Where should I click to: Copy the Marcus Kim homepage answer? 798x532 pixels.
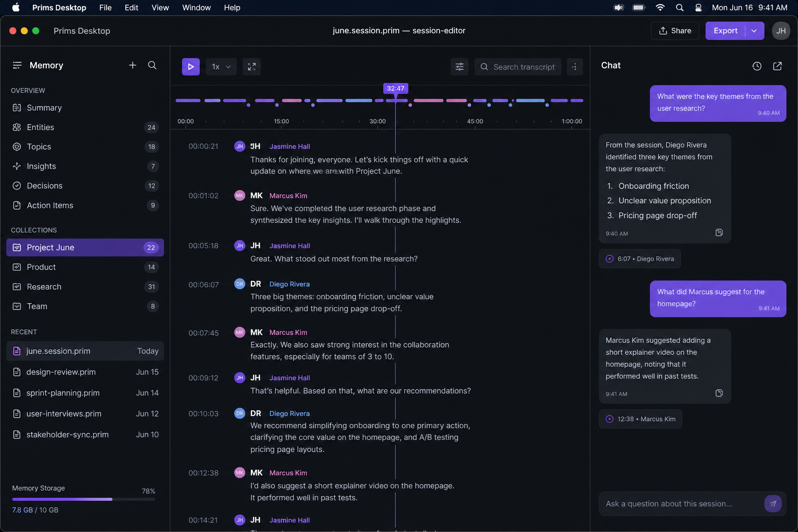click(x=719, y=393)
